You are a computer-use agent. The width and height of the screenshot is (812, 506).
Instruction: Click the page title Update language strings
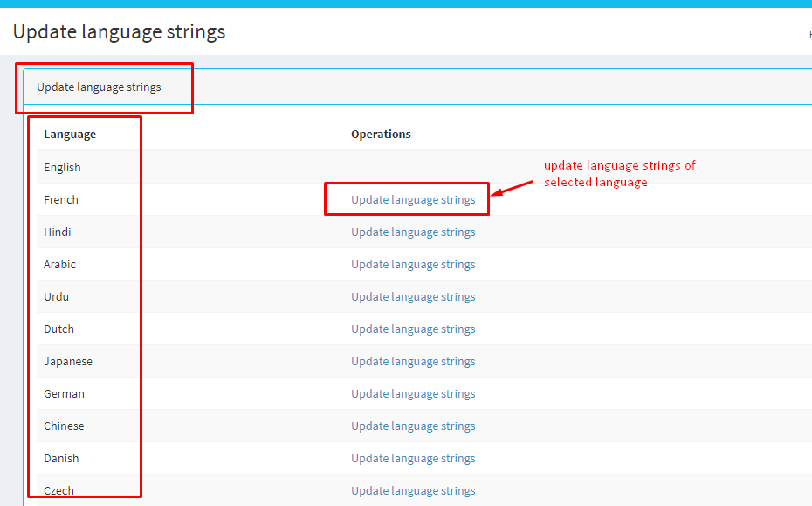point(119,32)
